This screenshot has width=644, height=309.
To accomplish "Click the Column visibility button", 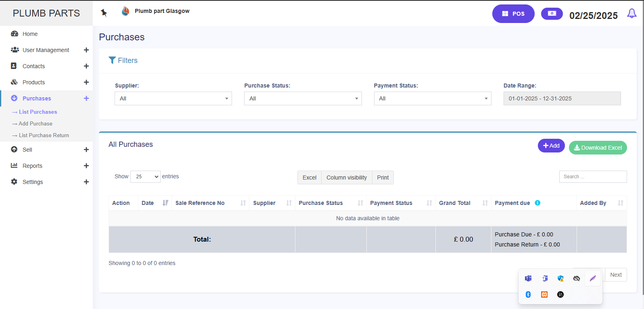I will point(346,177).
